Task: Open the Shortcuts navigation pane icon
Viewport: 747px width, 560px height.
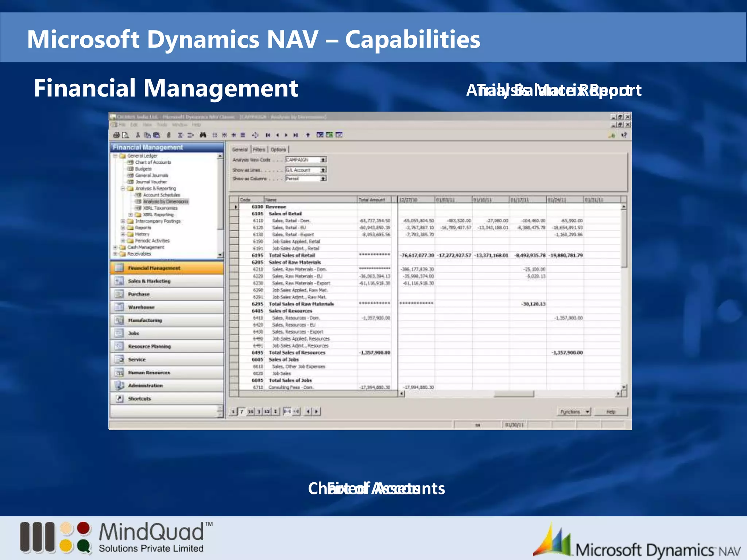Action: [x=119, y=398]
